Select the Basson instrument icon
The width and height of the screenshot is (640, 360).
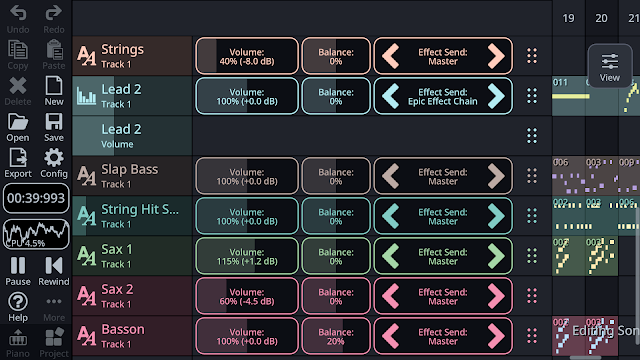(x=87, y=336)
